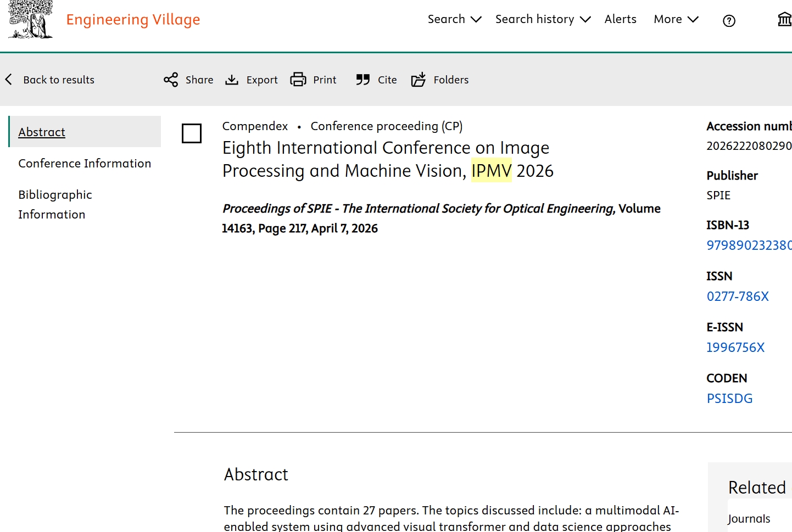Click the back arrow chevron icon
Viewport: 792px width, 532px height.
[x=9, y=80]
